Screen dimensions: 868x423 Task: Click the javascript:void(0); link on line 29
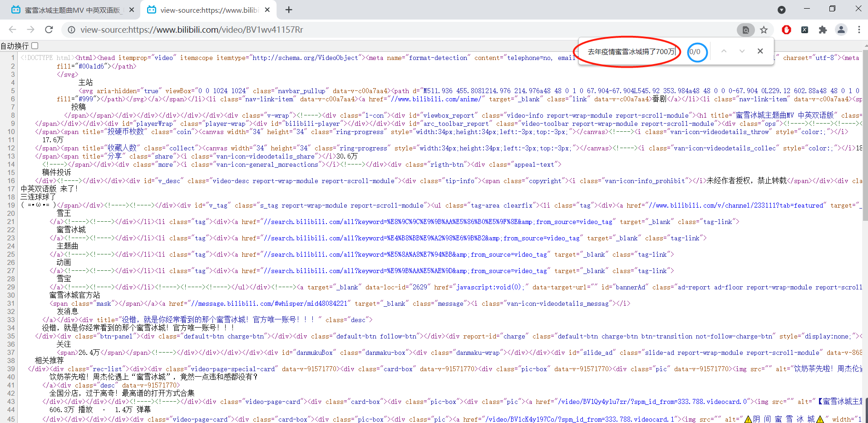pos(489,287)
